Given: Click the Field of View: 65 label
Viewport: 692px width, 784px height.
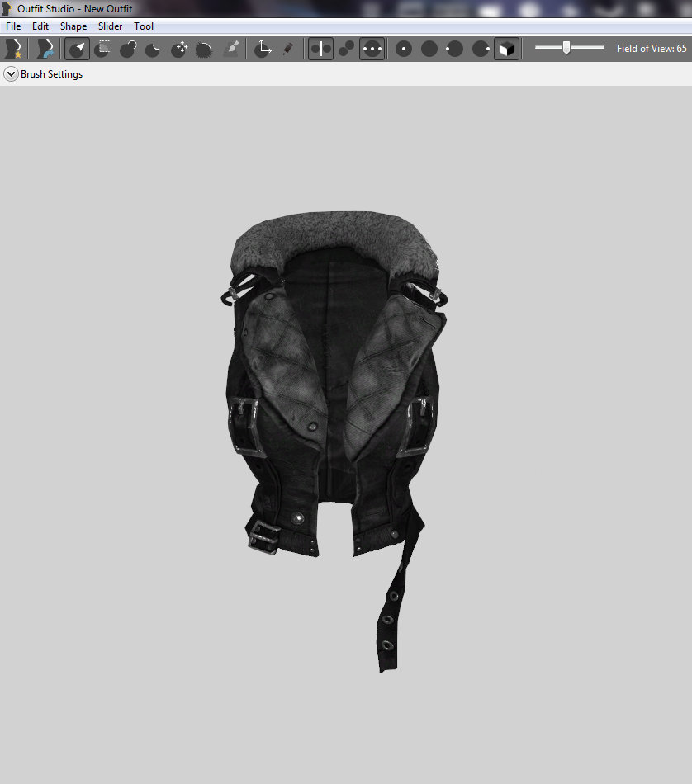Looking at the screenshot, I should 652,49.
